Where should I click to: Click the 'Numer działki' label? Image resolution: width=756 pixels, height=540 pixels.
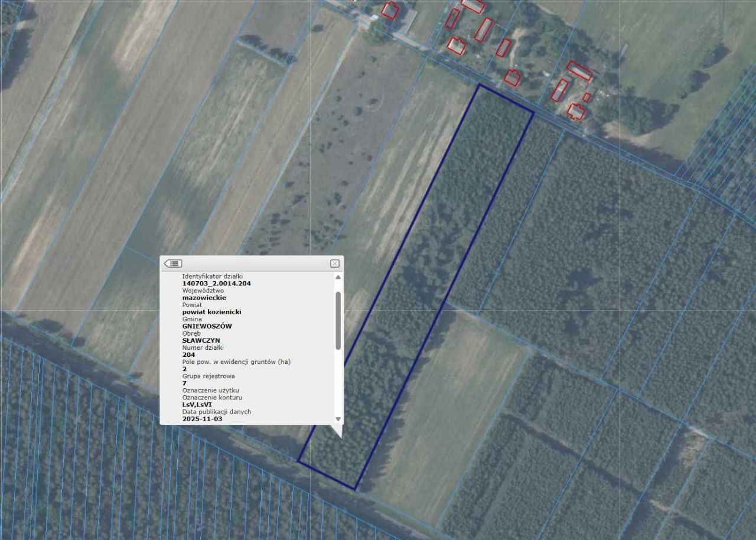pos(203,347)
